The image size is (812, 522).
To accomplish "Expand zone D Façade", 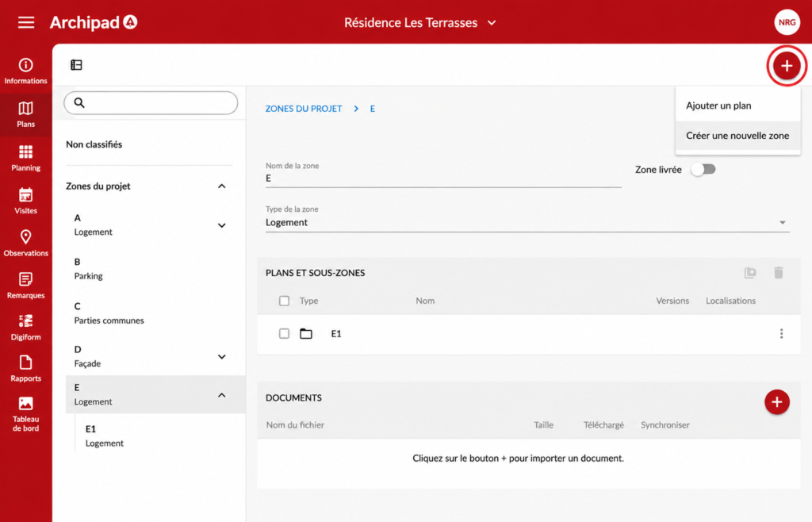I will tap(222, 357).
